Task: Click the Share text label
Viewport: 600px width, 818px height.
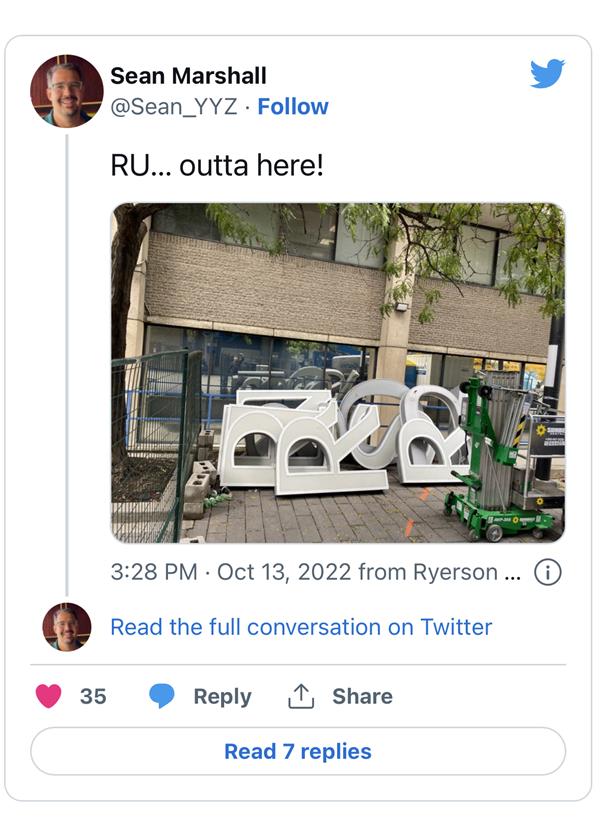Action: [362, 696]
